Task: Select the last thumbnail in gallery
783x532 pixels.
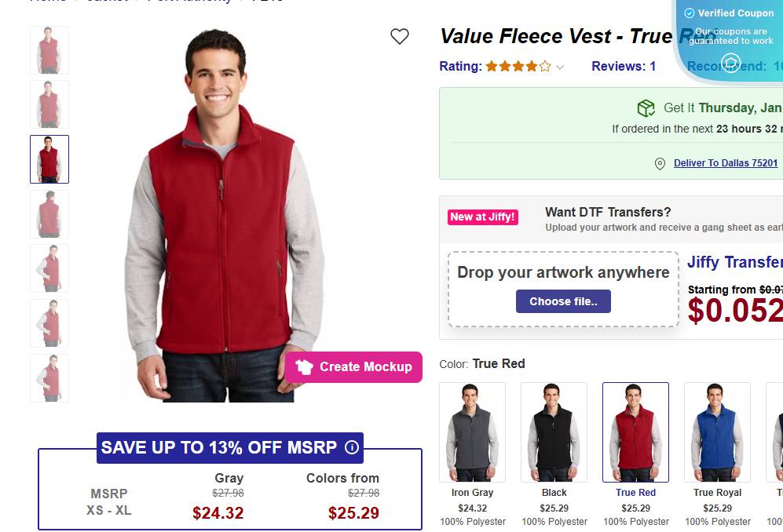Action: pyautogui.click(x=49, y=378)
